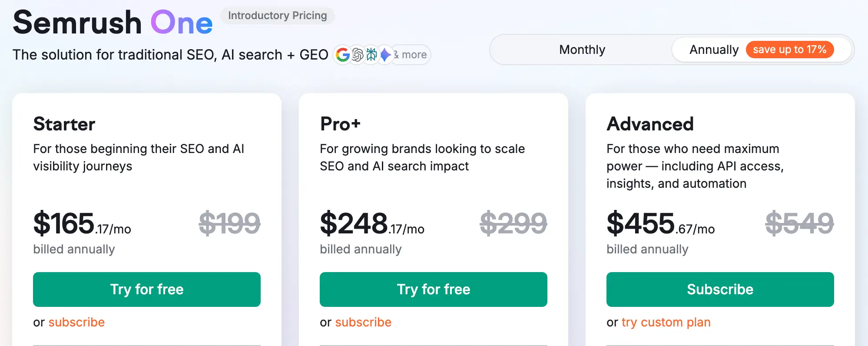This screenshot has height=346, width=868.
Task: Click the Google icon in the search engines row
Action: 342,55
